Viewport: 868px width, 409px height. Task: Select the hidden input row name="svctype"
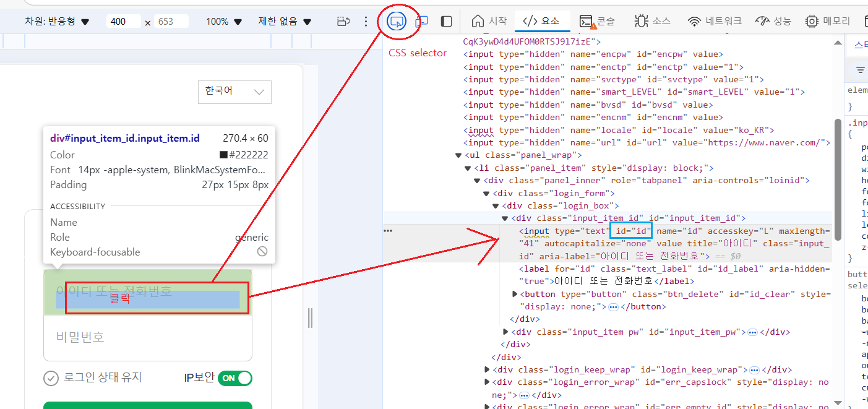click(x=613, y=79)
